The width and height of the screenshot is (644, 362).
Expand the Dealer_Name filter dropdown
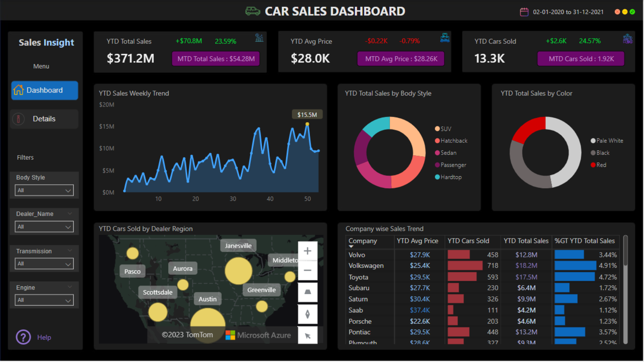click(44, 227)
